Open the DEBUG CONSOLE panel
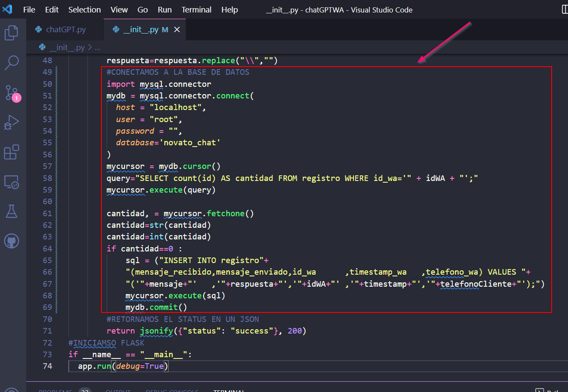 click(172, 390)
